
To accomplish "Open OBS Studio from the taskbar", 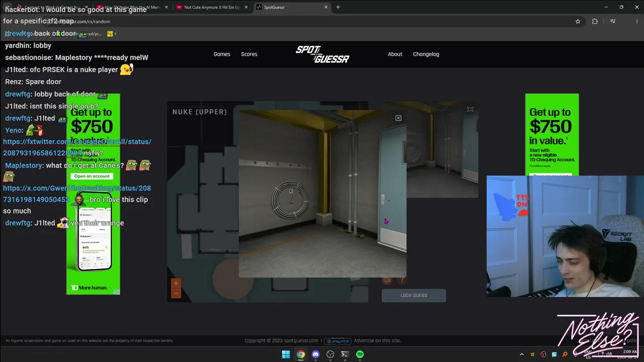I will tap(330, 354).
